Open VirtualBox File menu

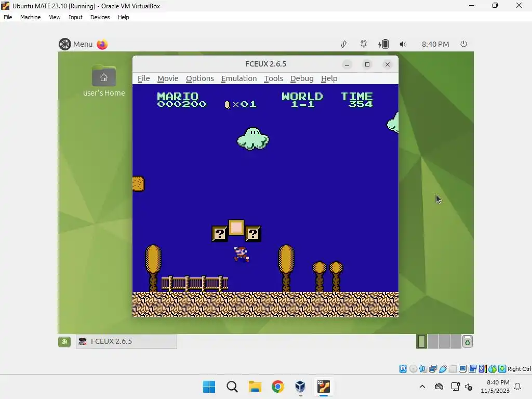pyautogui.click(x=8, y=17)
